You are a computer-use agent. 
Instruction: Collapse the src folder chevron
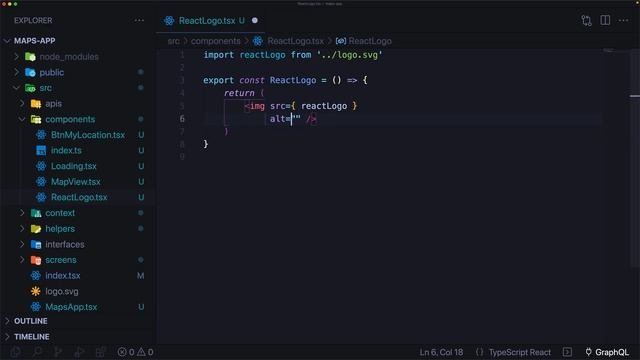click(17, 88)
